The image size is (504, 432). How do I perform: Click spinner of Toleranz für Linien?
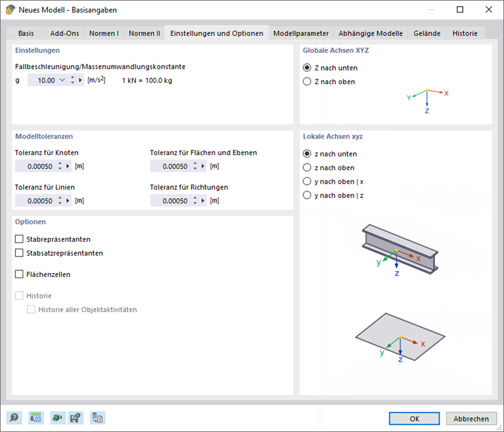coord(60,200)
